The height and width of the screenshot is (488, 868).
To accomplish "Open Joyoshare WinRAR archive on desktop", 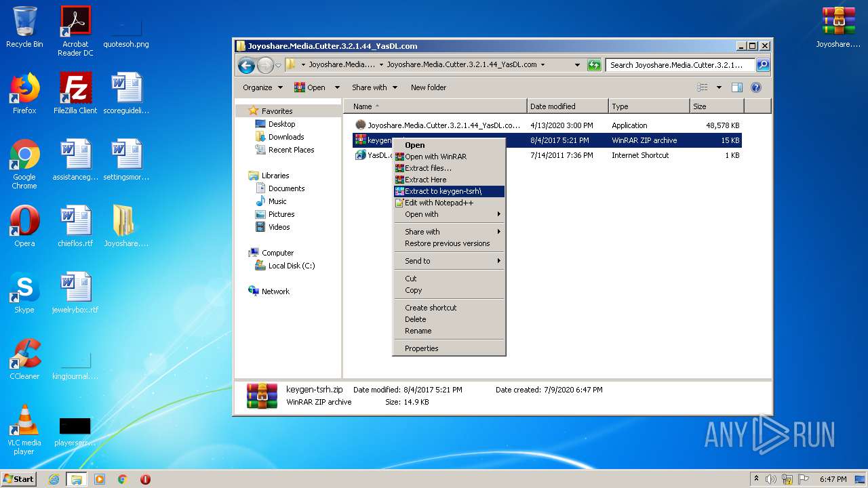I will coord(838,28).
